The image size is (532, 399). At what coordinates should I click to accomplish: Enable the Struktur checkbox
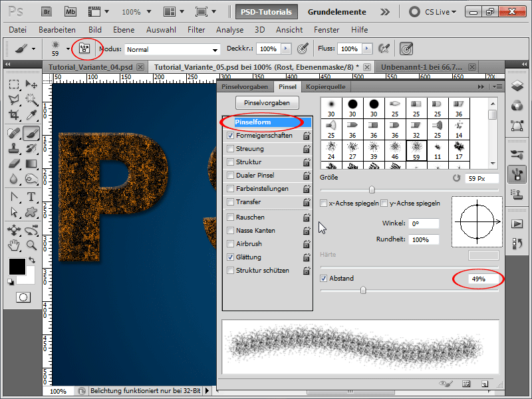point(230,162)
